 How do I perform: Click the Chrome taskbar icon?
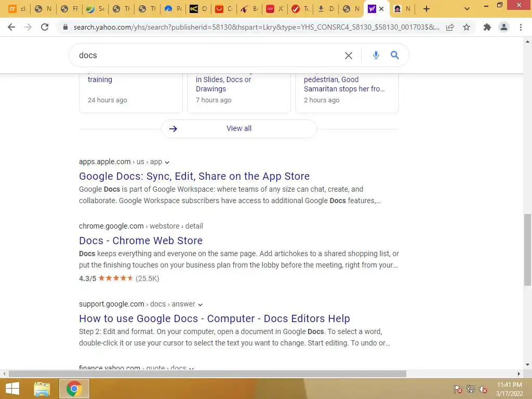[74, 389]
